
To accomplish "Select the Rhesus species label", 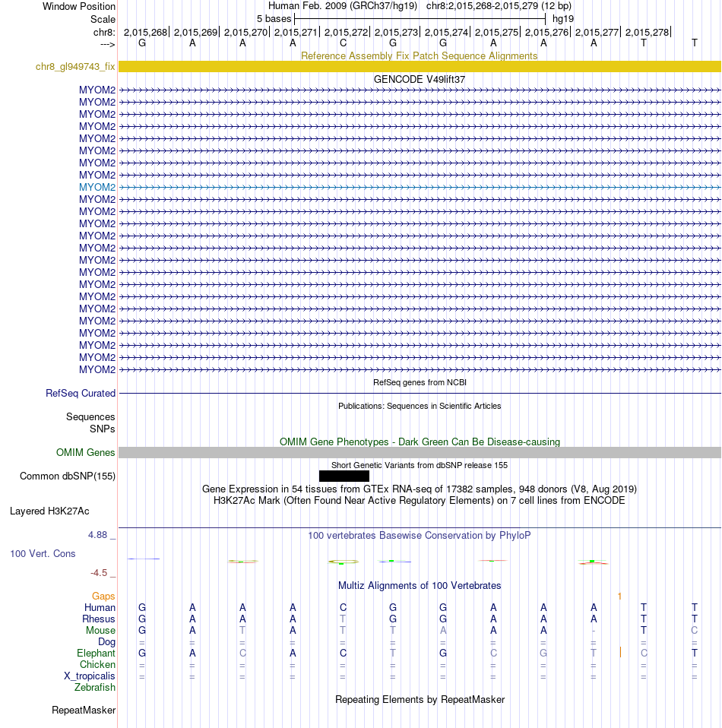I will [x=99, y=619].
